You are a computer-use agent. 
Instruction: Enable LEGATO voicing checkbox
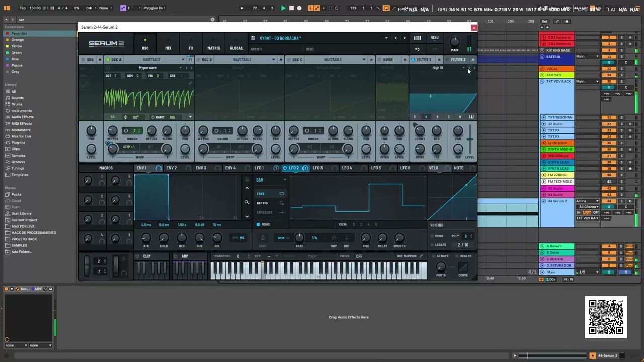coord(431,245)
